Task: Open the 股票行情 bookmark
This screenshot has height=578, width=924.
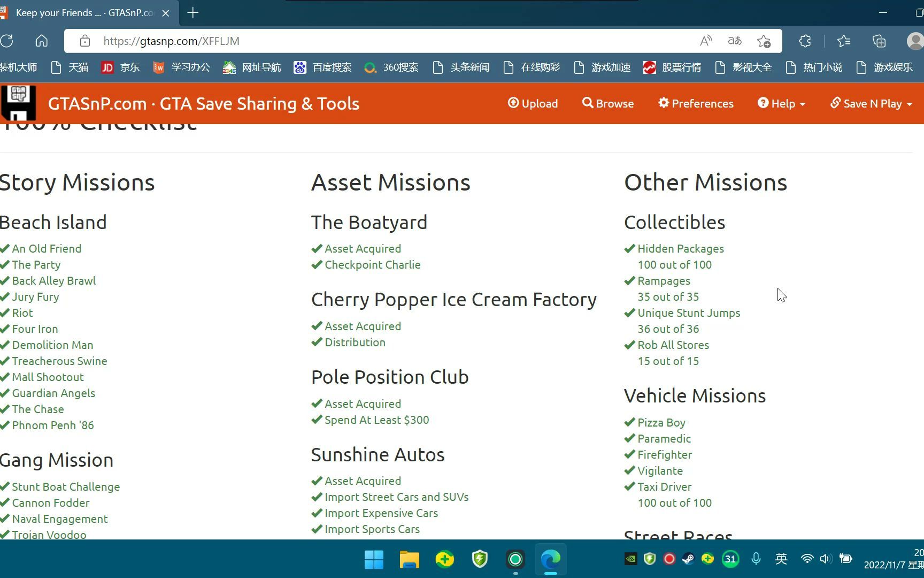Action: 673,67
